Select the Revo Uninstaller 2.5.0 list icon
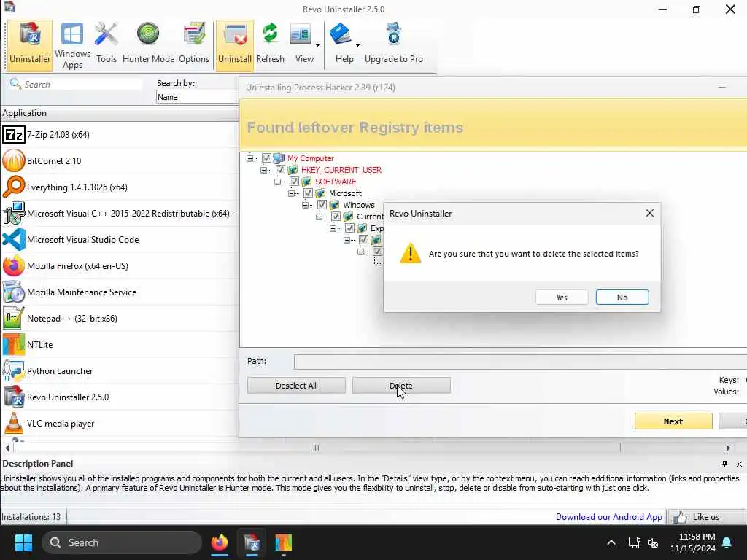 (x=14, y=397)
